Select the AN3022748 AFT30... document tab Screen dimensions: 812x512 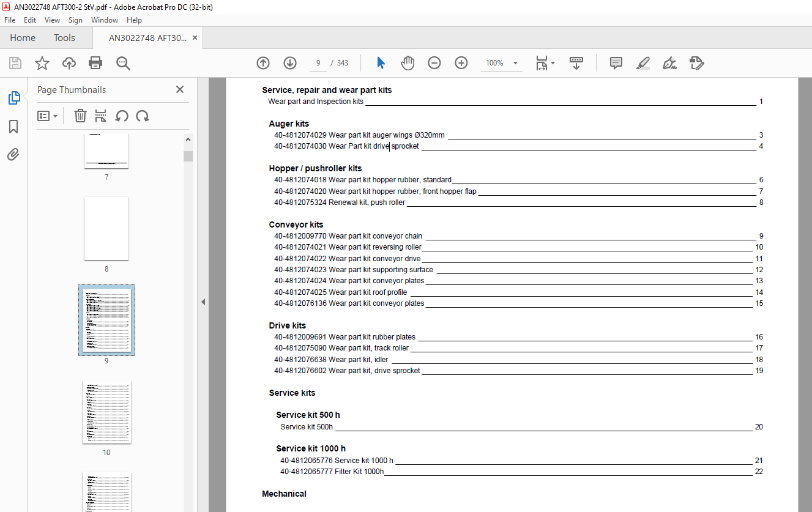coord(147,38)
